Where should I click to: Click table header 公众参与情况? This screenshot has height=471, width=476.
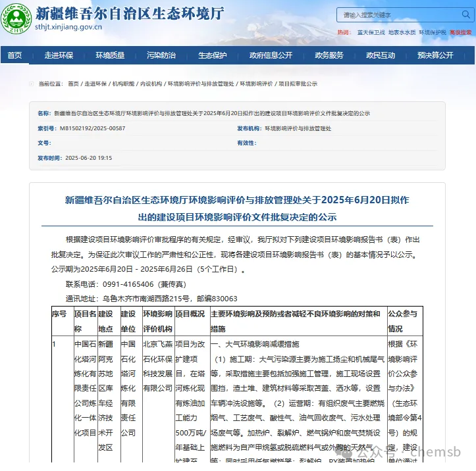[x=402, y=321]
